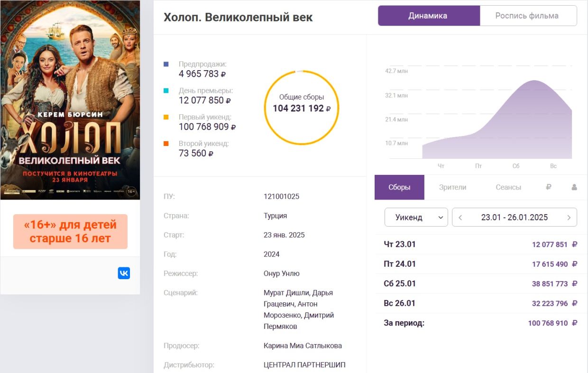Viewport: 588px width, 373px height.
Task: Switch to Динамика view
Action: point(428,16)
